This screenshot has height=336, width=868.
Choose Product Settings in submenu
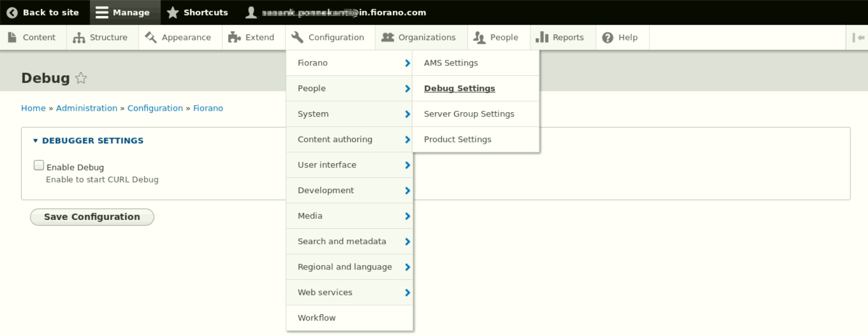click(457, 140)
